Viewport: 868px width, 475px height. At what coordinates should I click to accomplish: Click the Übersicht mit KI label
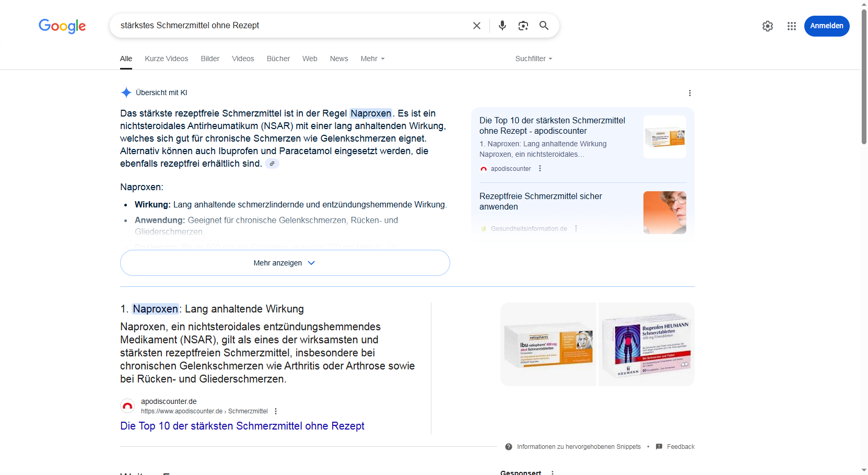[x=161, y=92]
